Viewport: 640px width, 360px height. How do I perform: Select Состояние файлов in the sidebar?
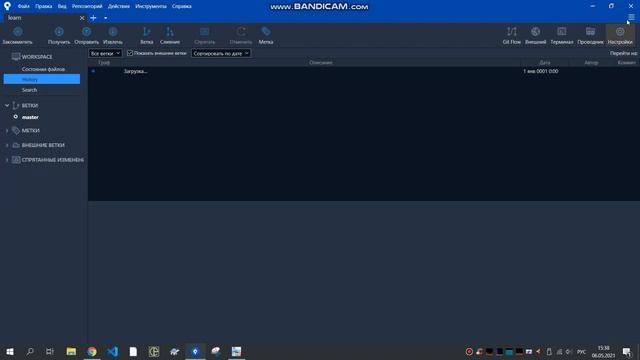click(43, 69)
